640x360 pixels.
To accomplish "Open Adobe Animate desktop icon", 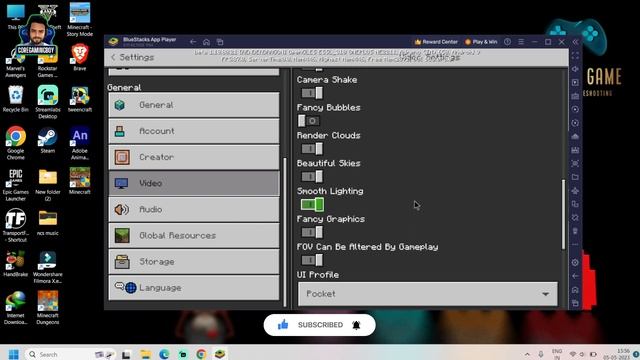I will [80, 143].
